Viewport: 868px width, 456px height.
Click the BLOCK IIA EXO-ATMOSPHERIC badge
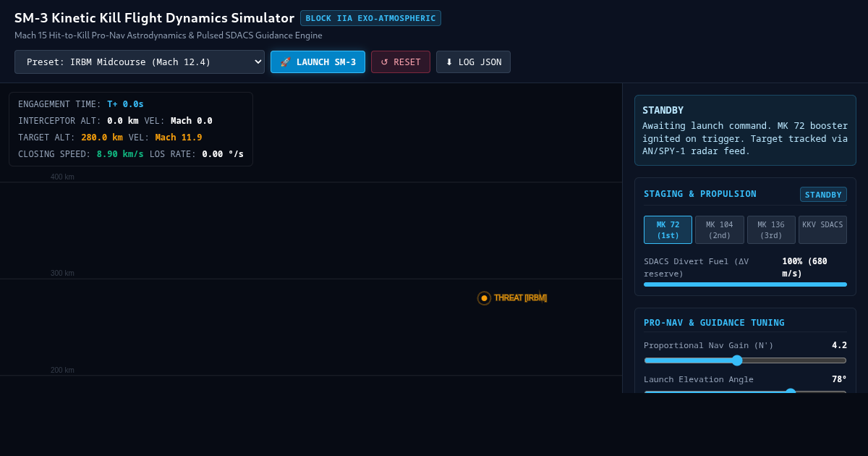370,18
